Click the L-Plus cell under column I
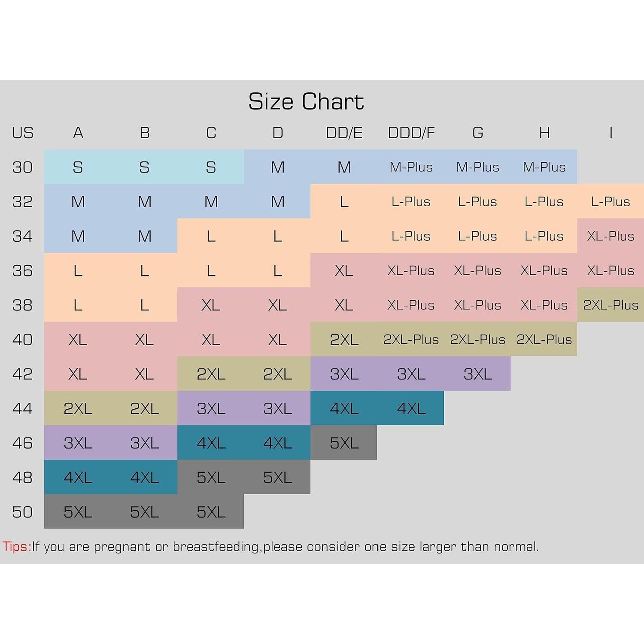 tap(610, 201)
